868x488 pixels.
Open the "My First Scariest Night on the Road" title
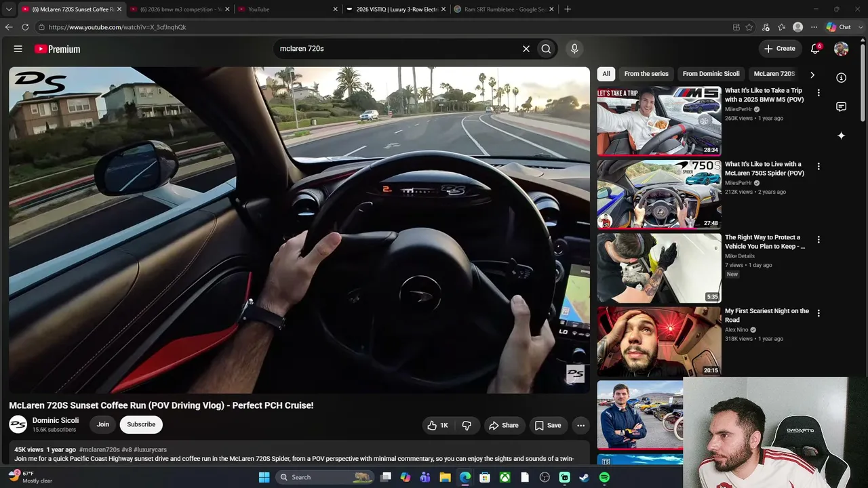[x=767, y=315]
